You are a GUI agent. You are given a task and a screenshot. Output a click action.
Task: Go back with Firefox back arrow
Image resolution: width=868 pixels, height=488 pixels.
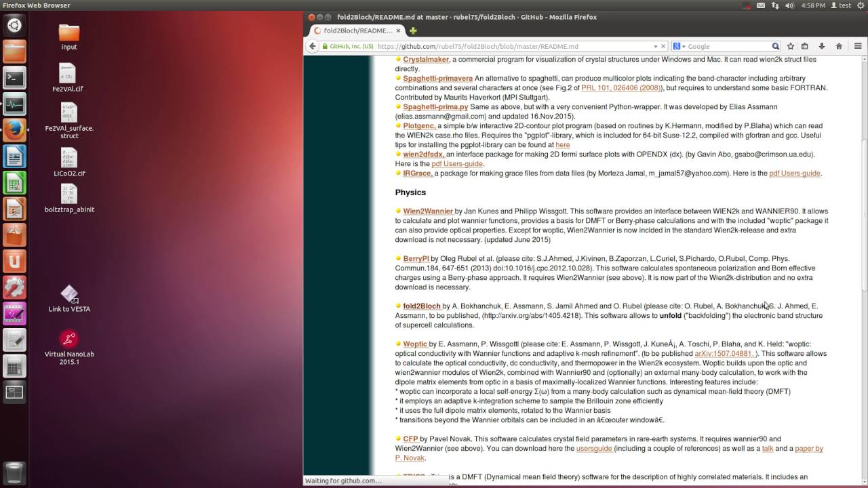(312, 46)
